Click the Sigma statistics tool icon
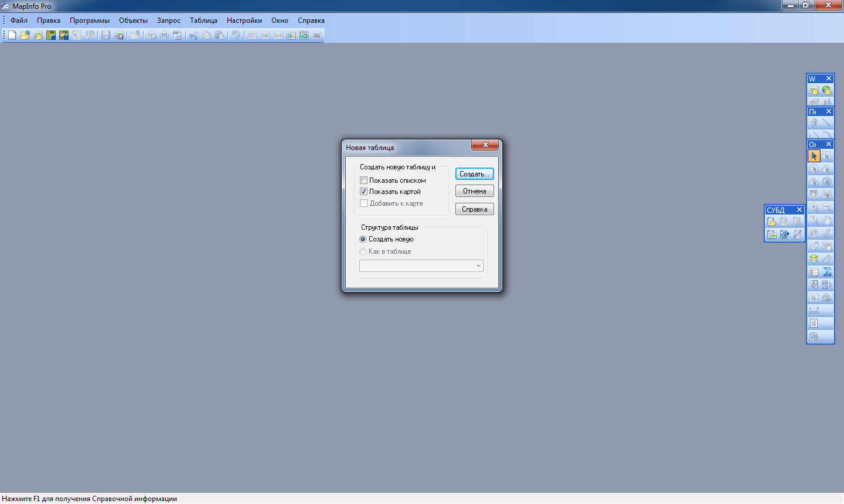 click(827, 272)
